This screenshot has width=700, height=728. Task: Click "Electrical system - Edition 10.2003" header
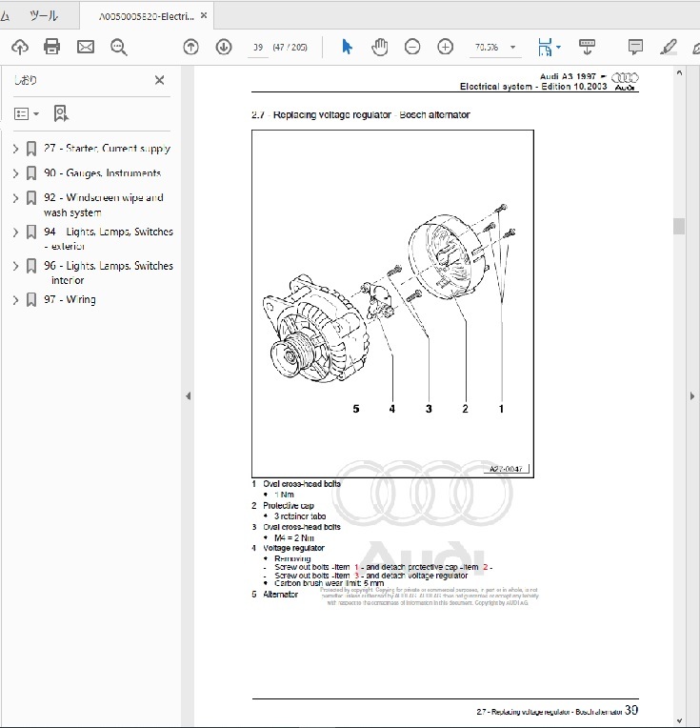[533, 87]
